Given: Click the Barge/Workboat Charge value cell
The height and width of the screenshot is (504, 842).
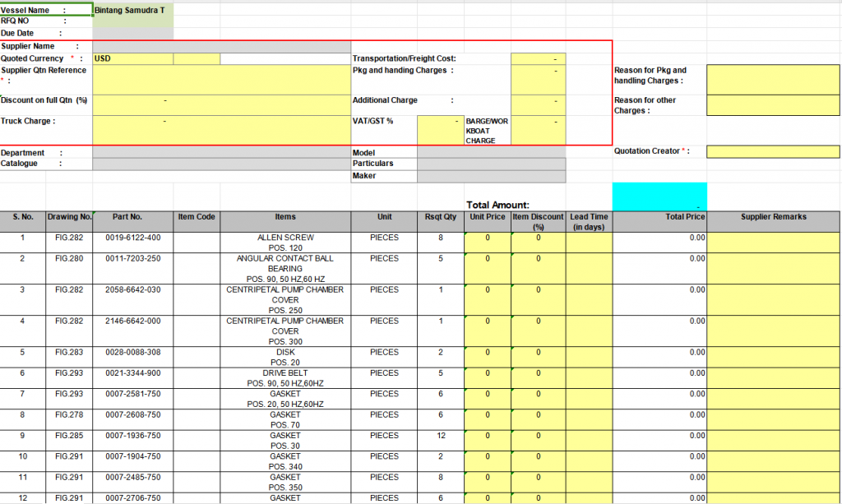Looking at the screenshot, I should 538,129.
